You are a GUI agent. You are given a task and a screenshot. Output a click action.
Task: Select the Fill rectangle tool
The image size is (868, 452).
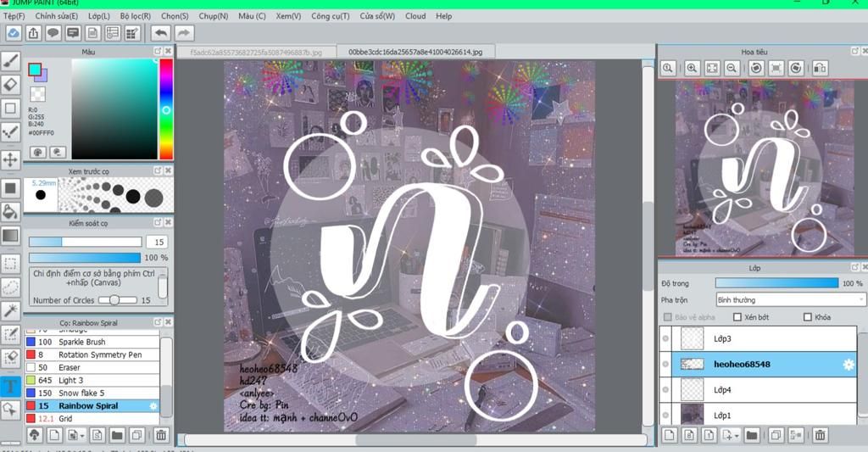click(10, 188)
